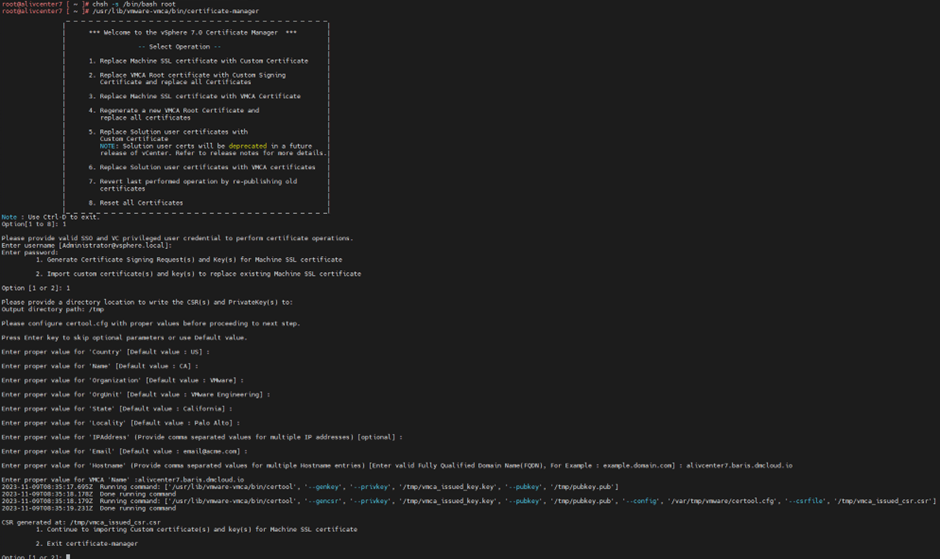Click the 'Note : Use Ctrl-D to exit' line

[x=50, y=216]
